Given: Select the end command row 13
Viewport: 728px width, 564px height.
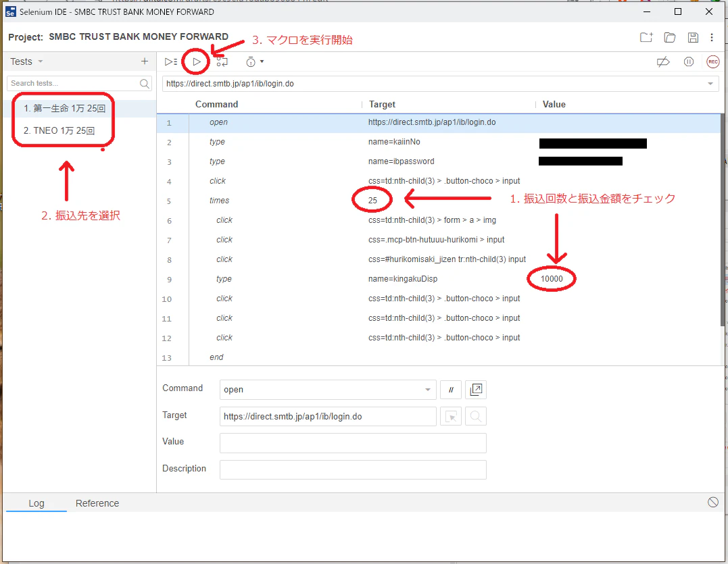Looking at the screenshot, I should (x=438, y=357).
